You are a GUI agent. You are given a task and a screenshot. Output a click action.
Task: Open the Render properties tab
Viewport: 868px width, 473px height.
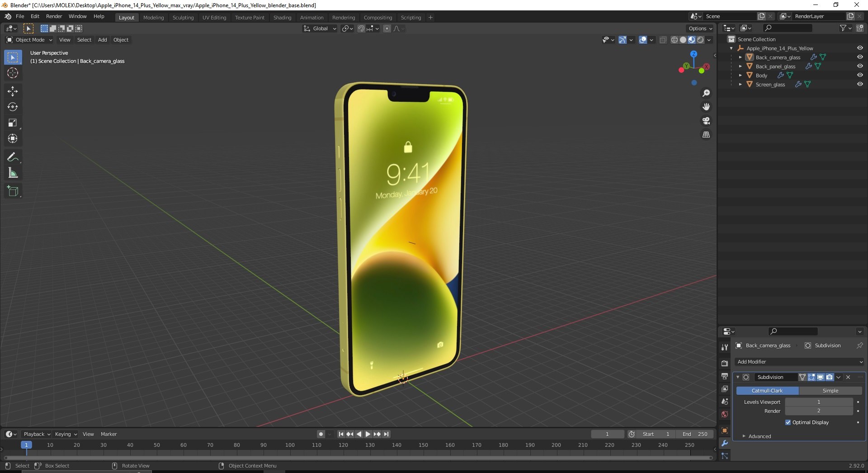[725, 363]
